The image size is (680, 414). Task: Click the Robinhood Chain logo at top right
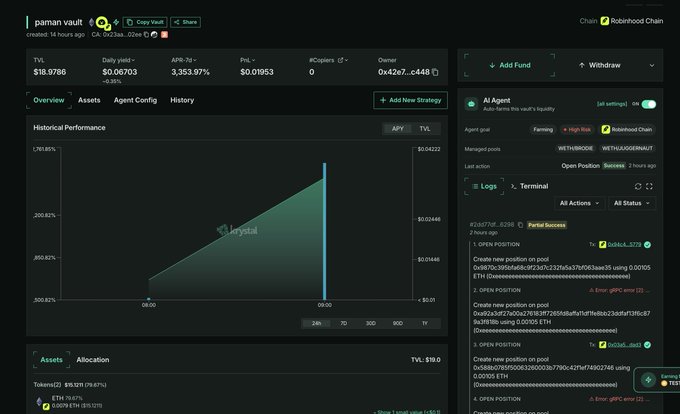coord(605,21)
